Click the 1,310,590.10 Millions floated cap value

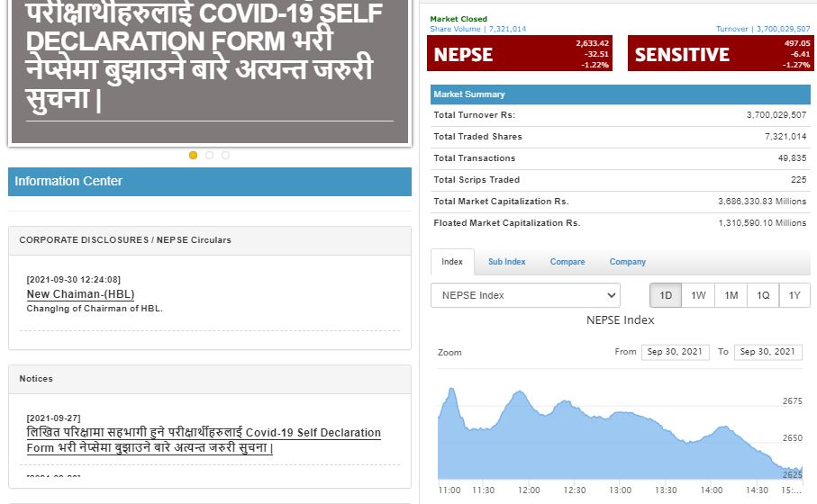click(x=762, y=223)
